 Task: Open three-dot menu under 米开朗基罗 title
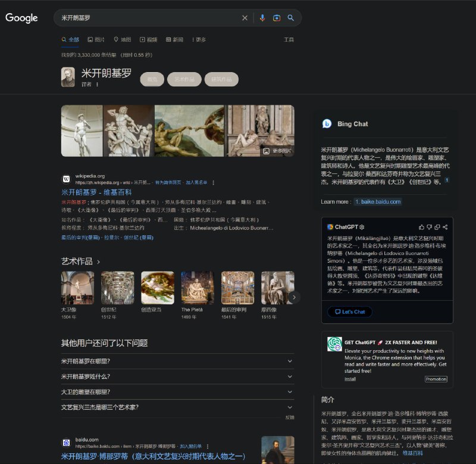(97, 85)
